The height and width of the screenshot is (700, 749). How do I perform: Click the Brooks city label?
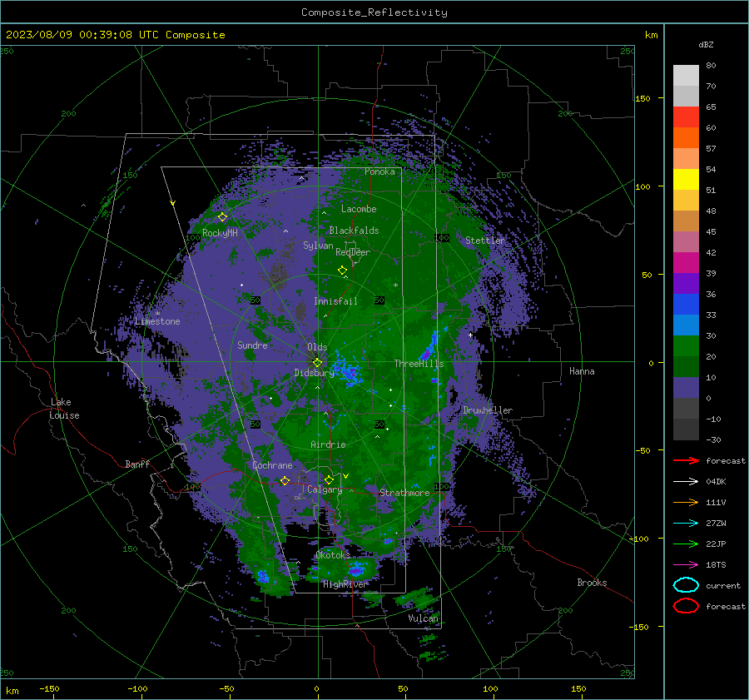tap(592, 583)
